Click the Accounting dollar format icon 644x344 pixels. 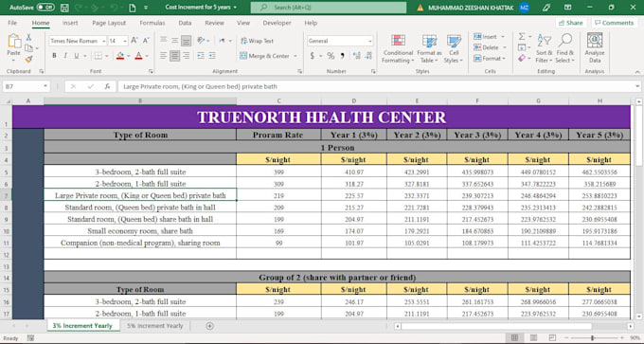point(313,56)
